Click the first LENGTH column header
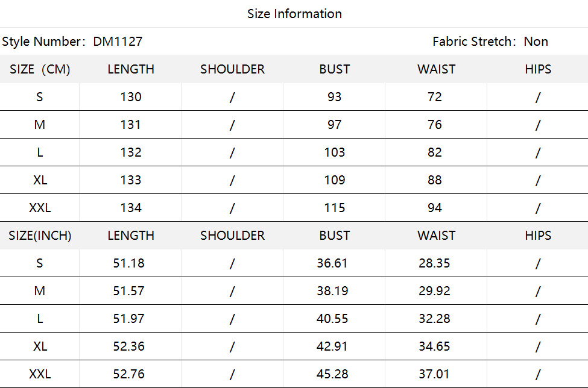This screenshot has height=388, width=588. click(x=131, y=69)
